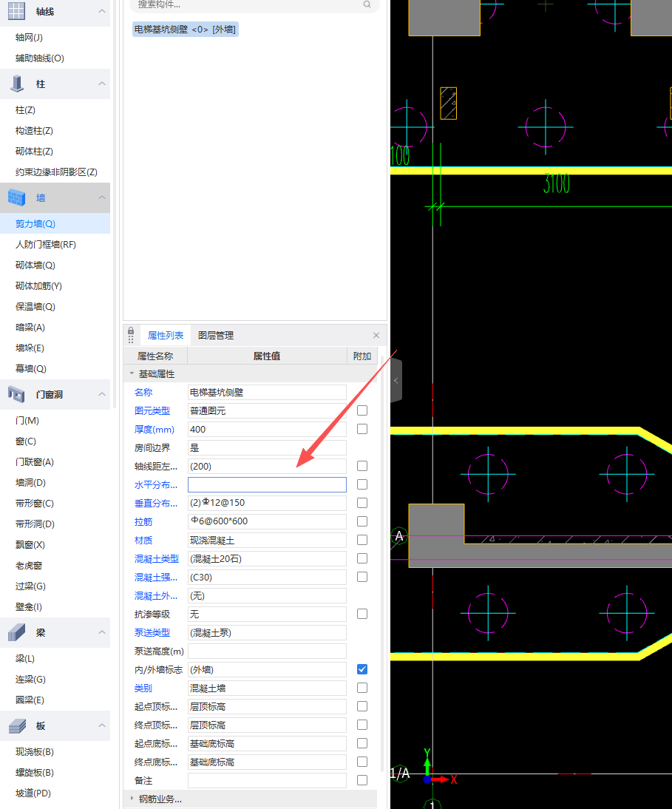Select 过梁(G) component type

30,586
